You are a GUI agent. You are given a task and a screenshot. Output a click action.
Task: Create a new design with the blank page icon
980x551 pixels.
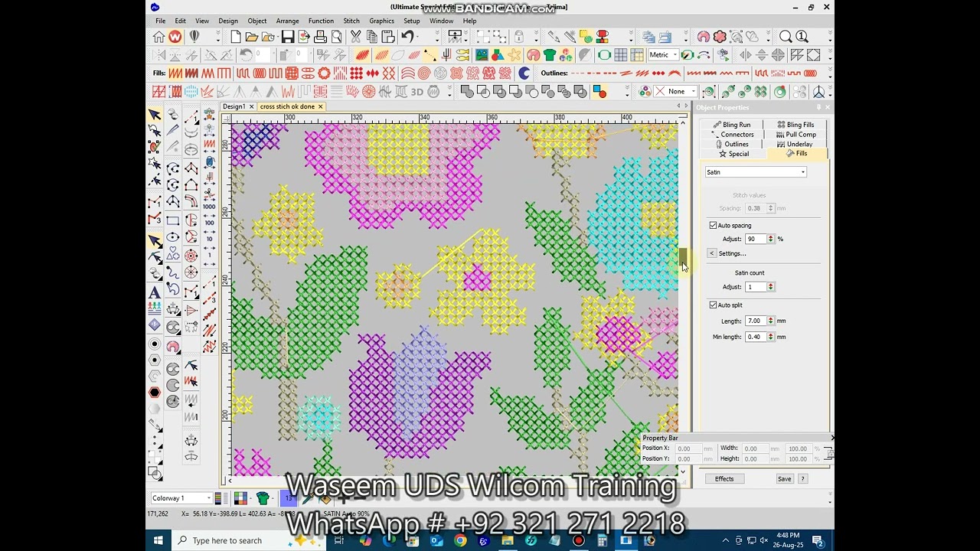click(236, 37)
